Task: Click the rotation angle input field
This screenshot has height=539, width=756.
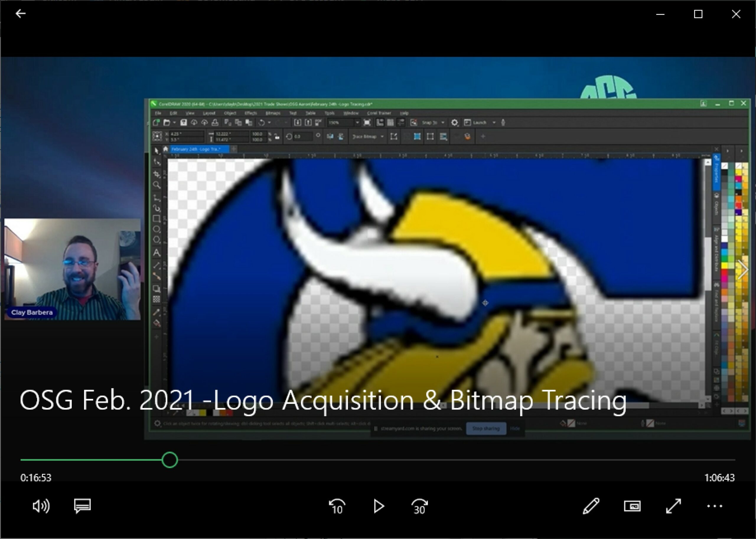Action: click(x=303, y=136)
